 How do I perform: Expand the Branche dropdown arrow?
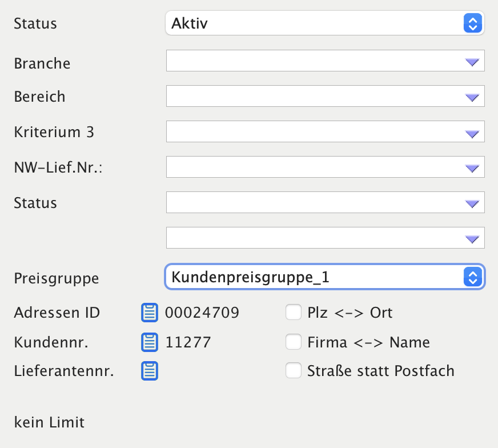coord(472,62)
